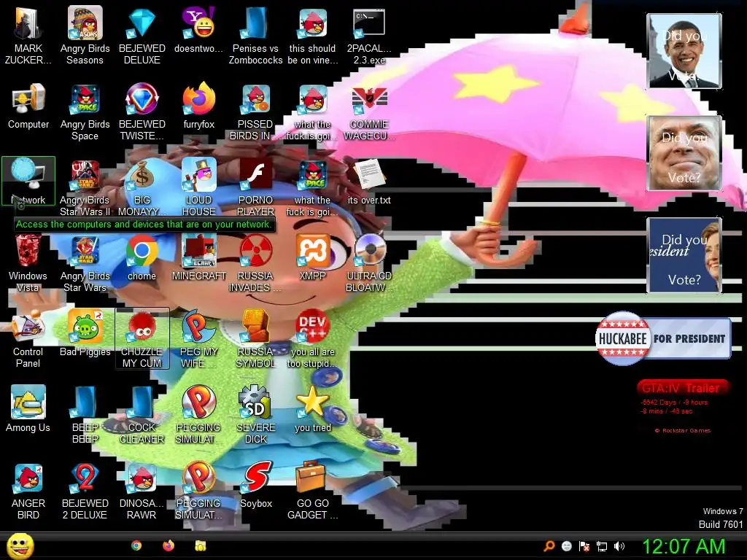
Task: Select the you tried star icon
Action: coord(312,409)
